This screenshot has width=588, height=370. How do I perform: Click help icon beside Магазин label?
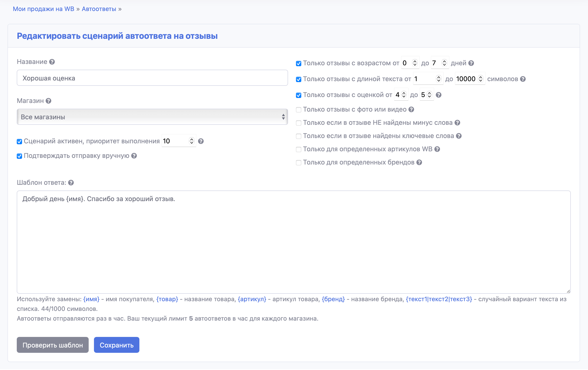point(48,101)
